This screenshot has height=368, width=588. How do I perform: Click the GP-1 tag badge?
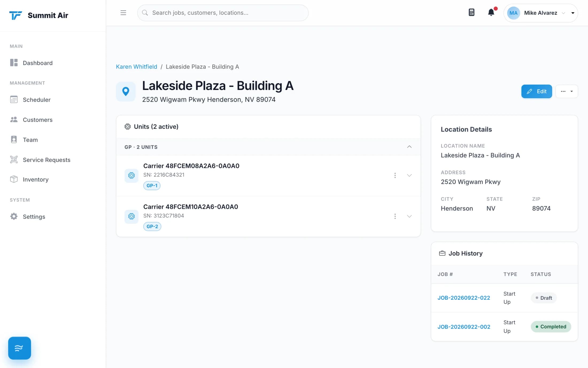152,185
